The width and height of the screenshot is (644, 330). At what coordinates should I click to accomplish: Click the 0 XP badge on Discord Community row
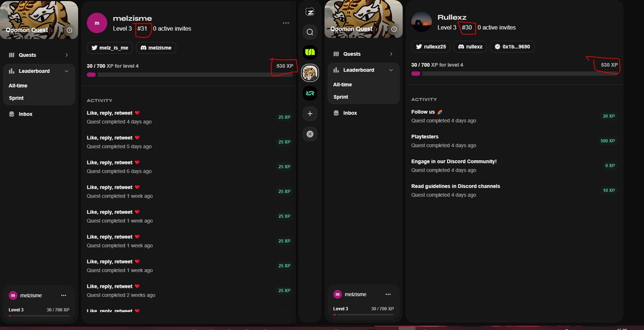tap(610, 166)
